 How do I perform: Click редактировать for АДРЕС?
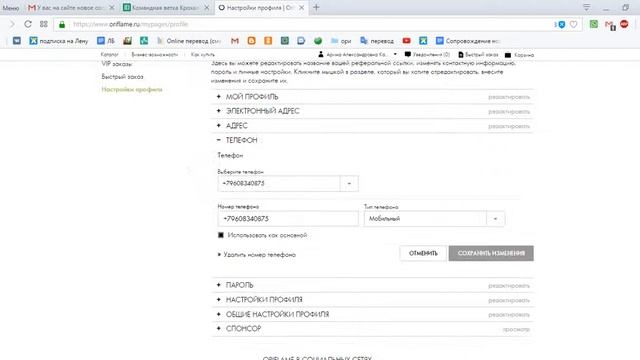coord(509,126)
